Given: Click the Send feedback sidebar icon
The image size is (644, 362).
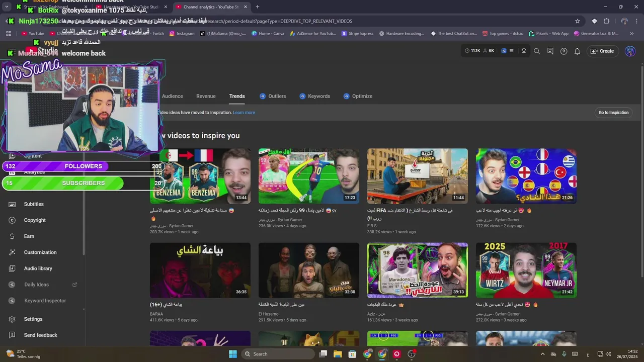Looking at the screenshot, I should (x=12, y=335).
